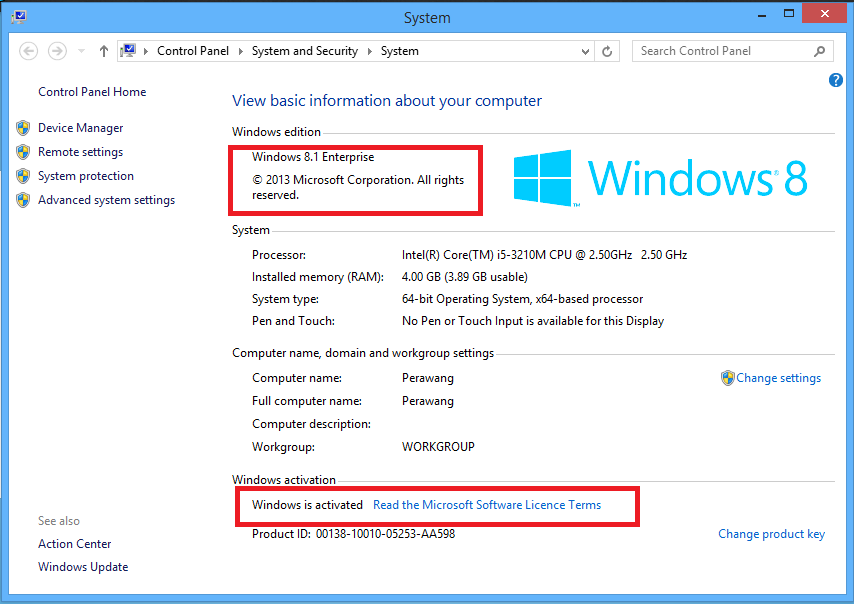Open Control Panel Home
Viewport: 855px width, 605px height.
tap(92, 92)
